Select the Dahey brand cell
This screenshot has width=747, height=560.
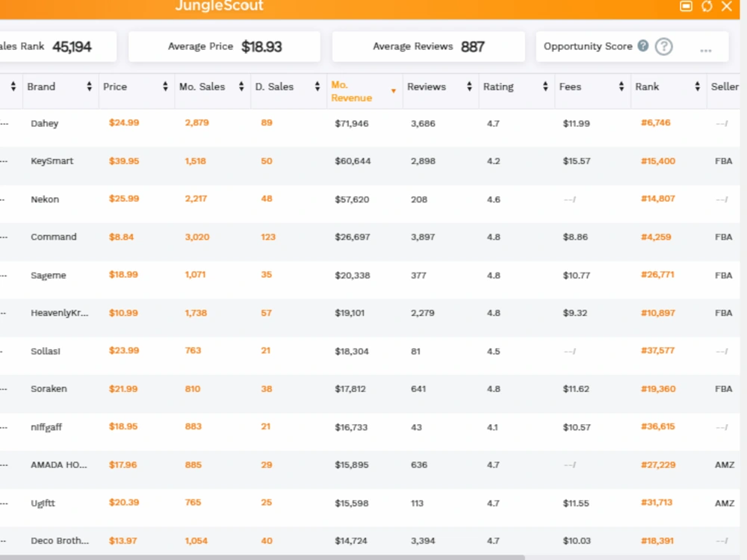click(x=44, y=123)
